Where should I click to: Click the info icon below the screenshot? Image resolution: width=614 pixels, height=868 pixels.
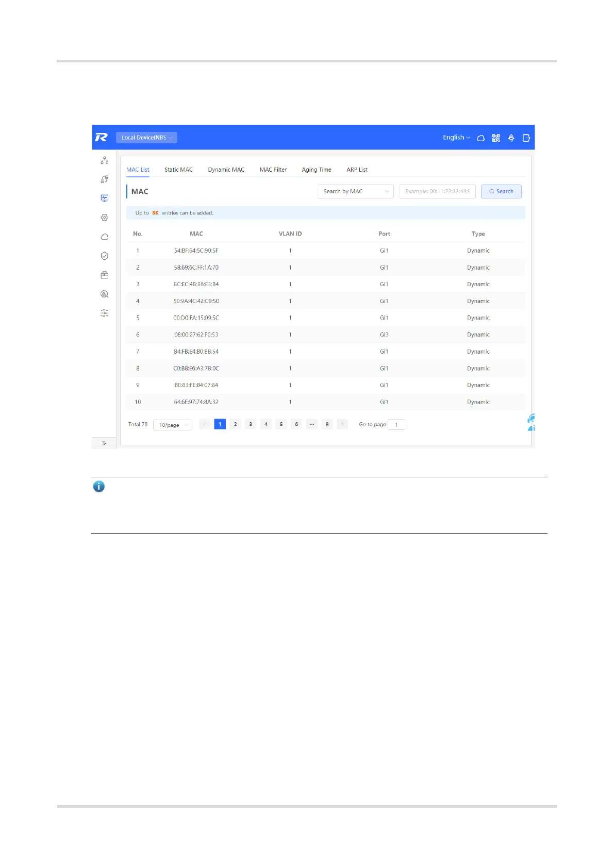(x=99, y=486)
